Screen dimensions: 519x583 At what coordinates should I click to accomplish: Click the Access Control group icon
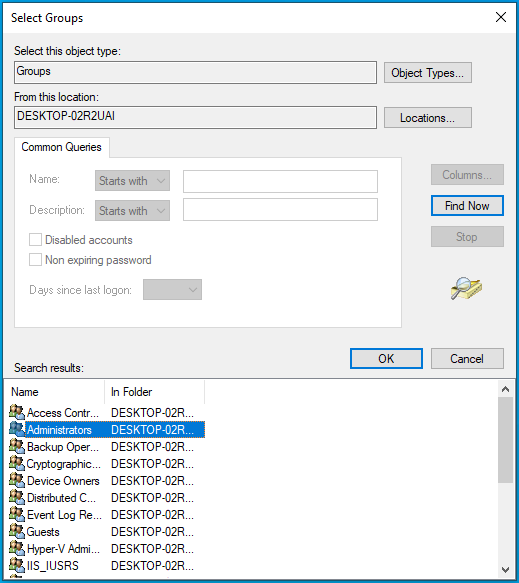tap(16, 412)
